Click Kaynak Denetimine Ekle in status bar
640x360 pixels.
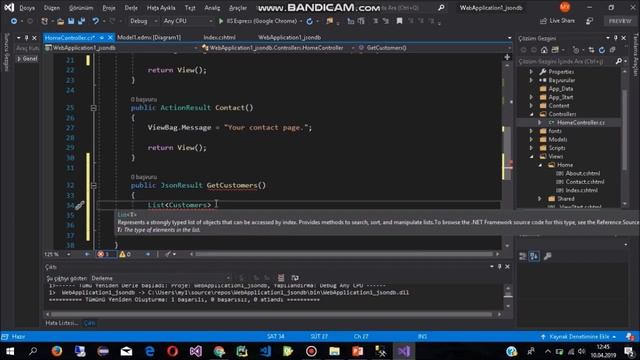[x=579, y=337]
